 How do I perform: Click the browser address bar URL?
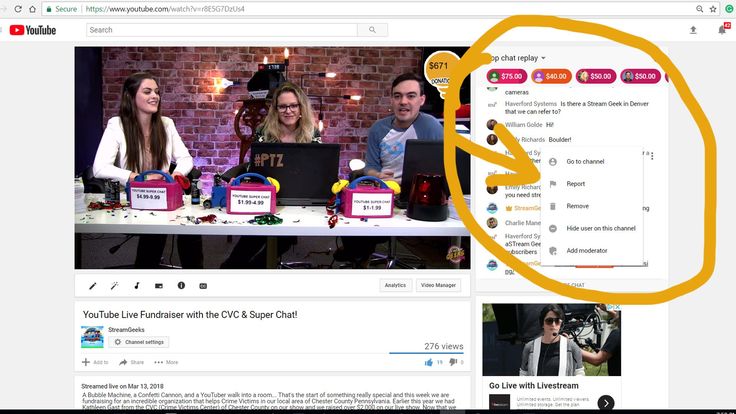pos(165,9)
